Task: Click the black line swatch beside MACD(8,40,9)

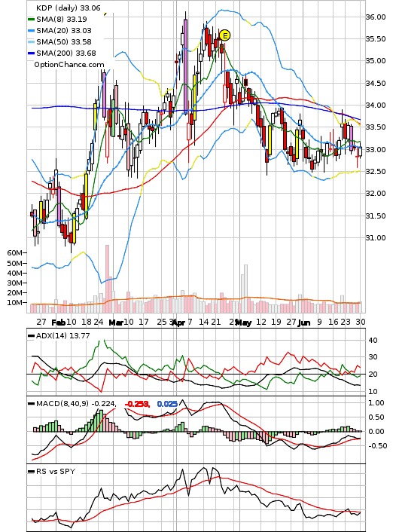Action: (31, 404)
